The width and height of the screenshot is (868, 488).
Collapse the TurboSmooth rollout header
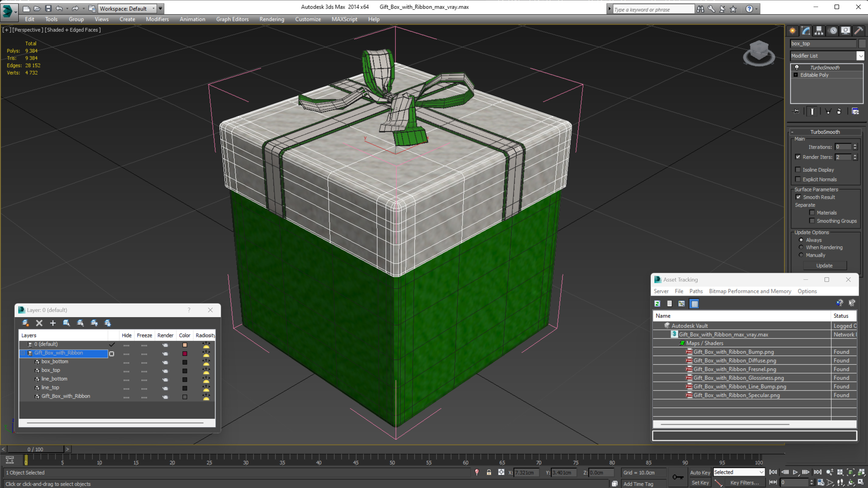pyautogui.click(x=825, y=132)
